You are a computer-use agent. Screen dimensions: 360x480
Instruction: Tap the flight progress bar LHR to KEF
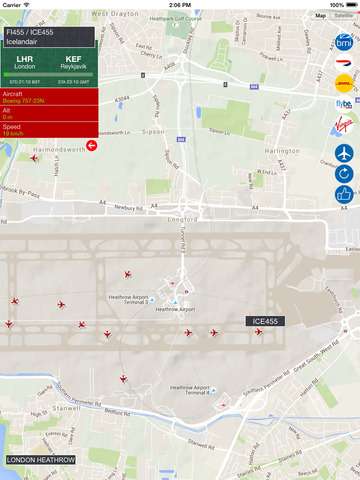49,74
